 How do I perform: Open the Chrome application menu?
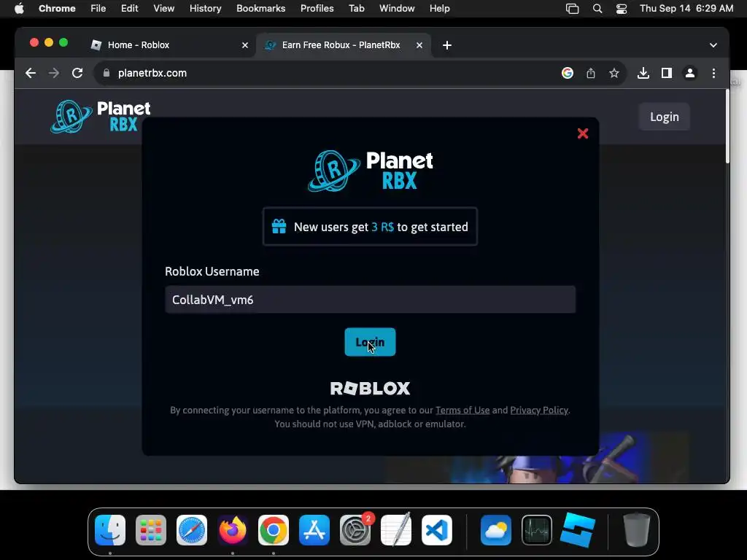[57, 9]
